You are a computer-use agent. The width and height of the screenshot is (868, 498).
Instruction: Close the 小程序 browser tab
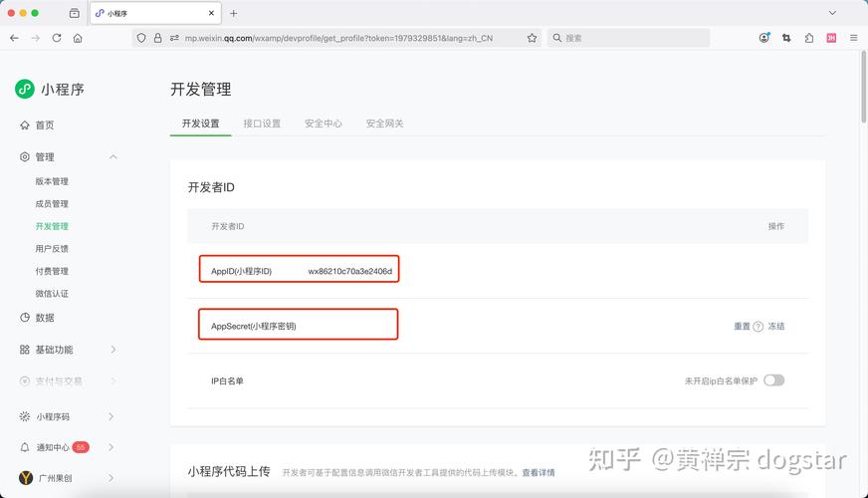(211, 13)
